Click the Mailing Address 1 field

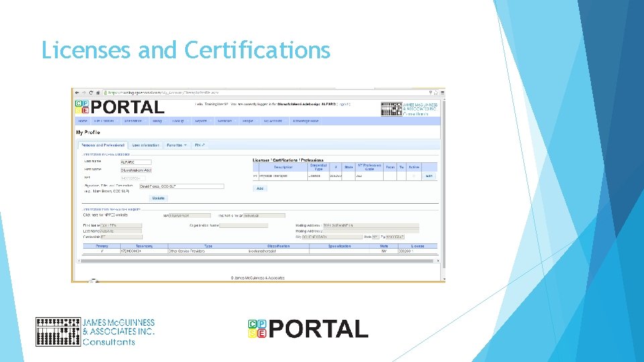pyautogui.click(x=371, y=225)
